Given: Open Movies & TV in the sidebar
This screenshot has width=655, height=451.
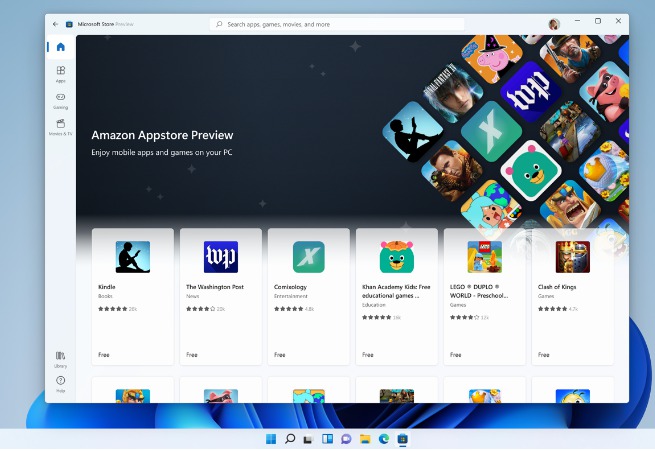Looking at the screenshot, I should [61, 127].
